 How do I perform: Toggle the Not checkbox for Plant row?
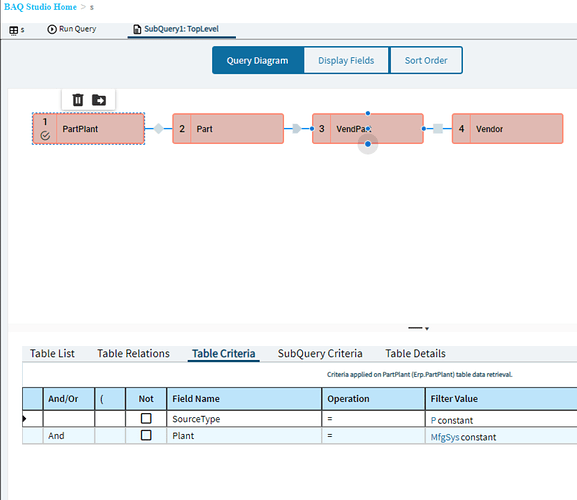(x=146, y=435)
